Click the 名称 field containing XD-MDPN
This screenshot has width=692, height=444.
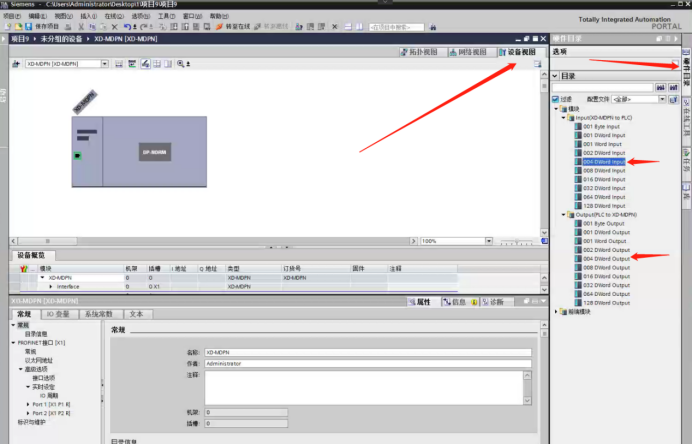[368, 352]
